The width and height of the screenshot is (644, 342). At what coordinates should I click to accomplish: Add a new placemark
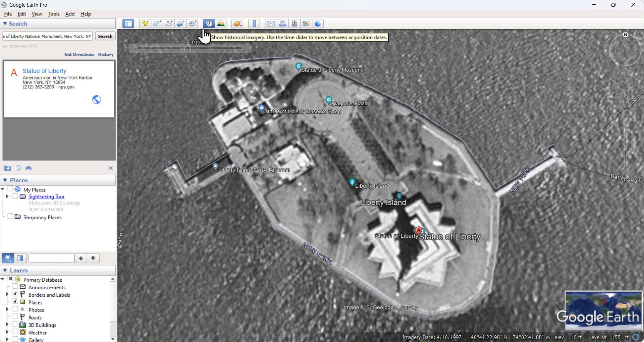click(x=145, y=23)
